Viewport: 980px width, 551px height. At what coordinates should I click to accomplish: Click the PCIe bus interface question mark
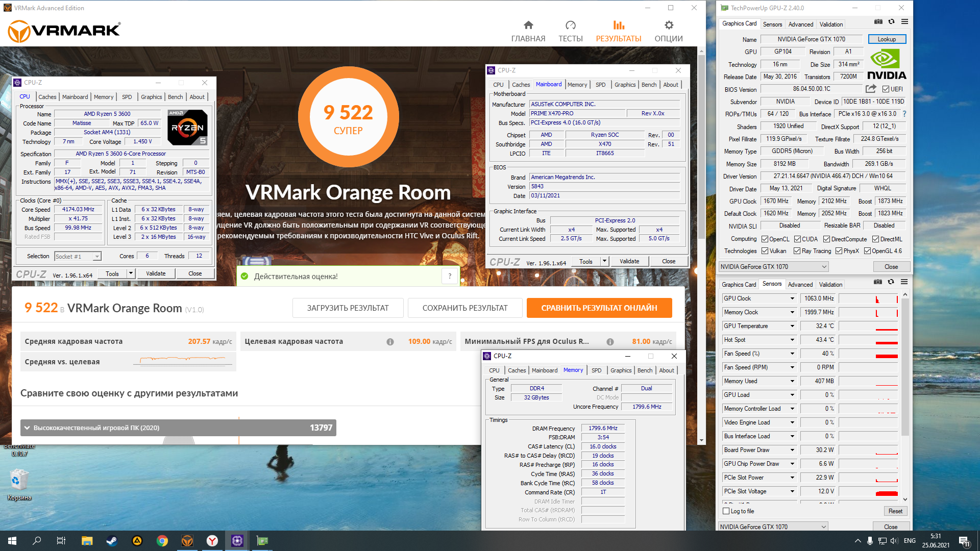coord(904,114)
